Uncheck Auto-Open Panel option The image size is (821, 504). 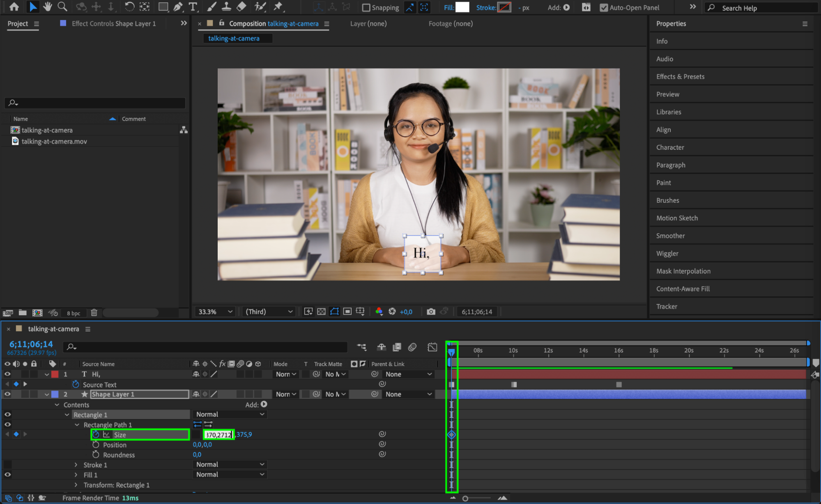tap(603, 8)
